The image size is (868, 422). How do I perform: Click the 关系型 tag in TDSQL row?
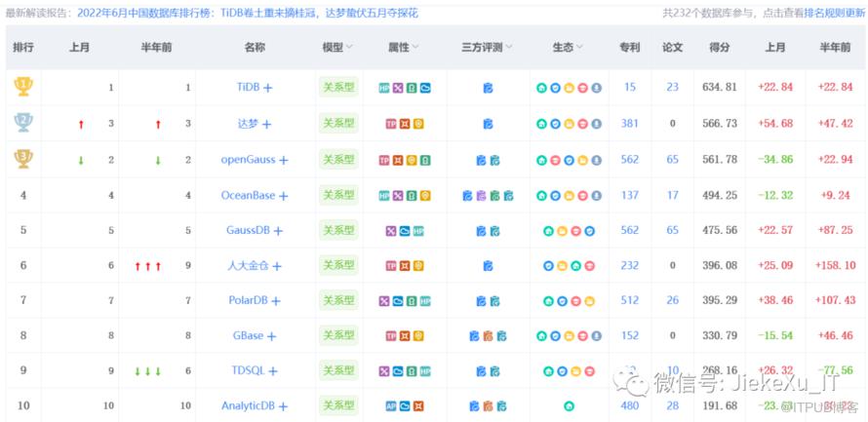pyautogui.click(x=338, y=370)
